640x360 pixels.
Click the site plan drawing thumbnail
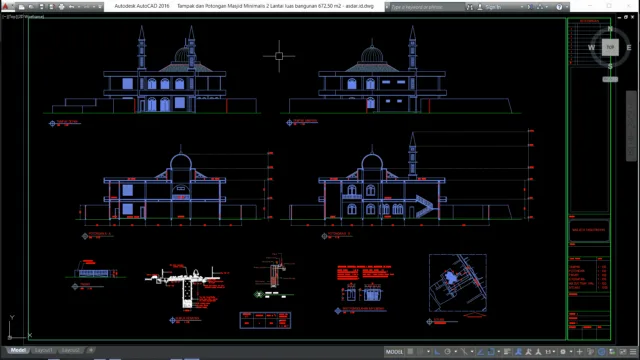[x=458, y=282]
